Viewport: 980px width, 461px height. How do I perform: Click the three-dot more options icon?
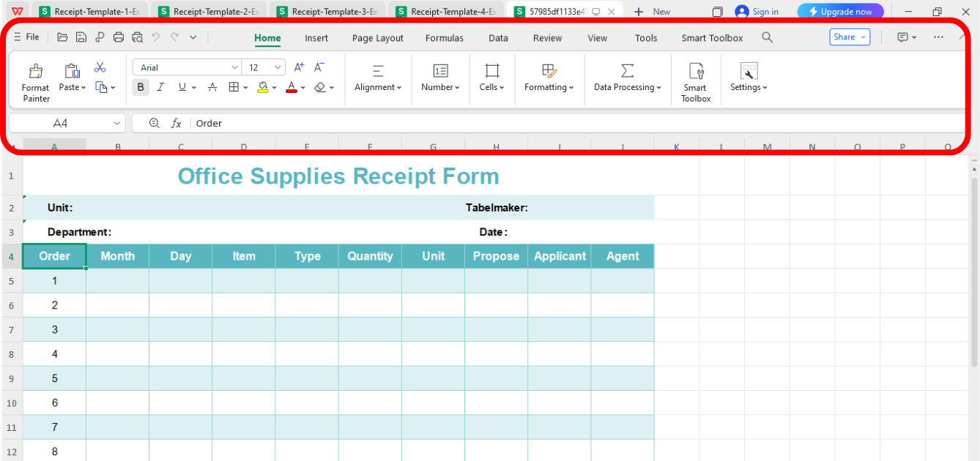939,37
